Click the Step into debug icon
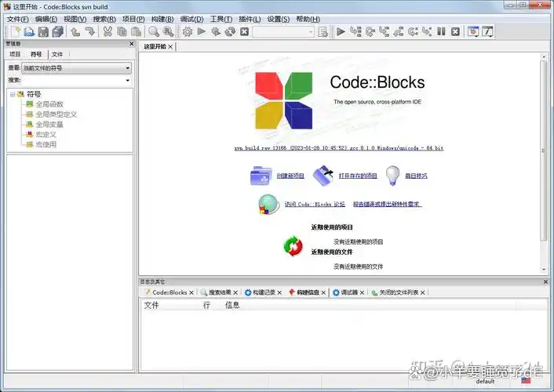This screenshot has width=554, height=392. pyautogui.click(x=384, y=32)
